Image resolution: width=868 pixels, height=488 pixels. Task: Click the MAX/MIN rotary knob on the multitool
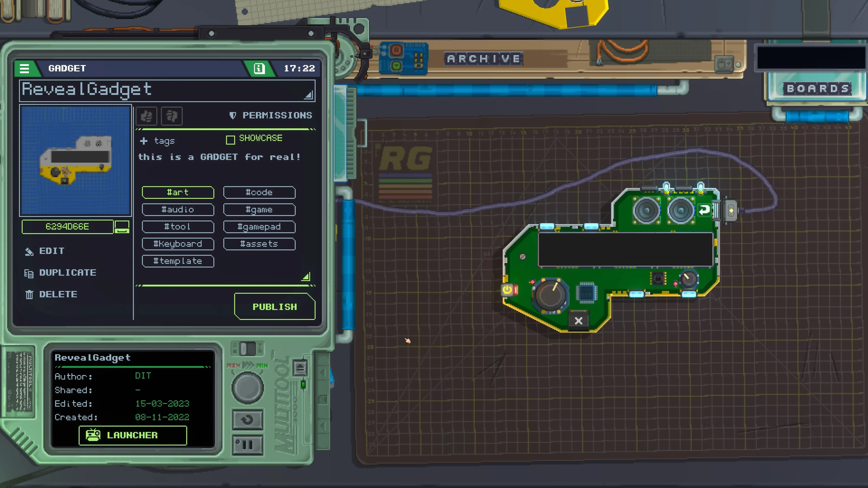(x=248, y=388)
